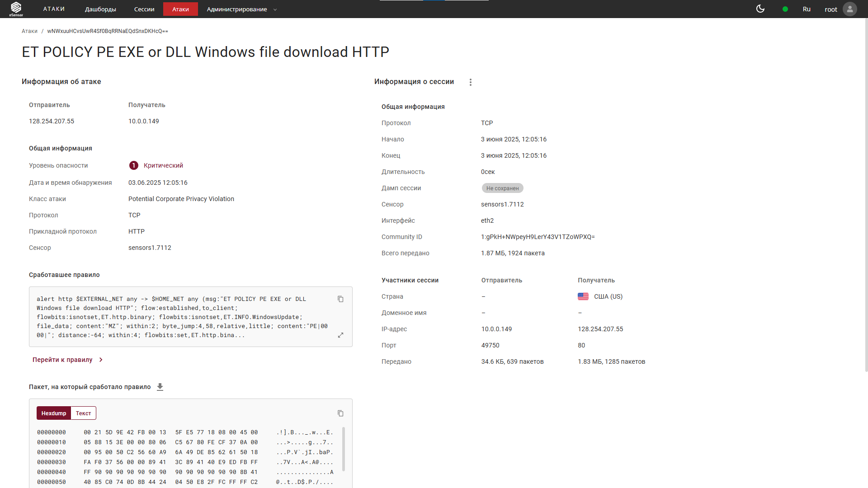Toggle dark mode moon icon

[760, 9]
